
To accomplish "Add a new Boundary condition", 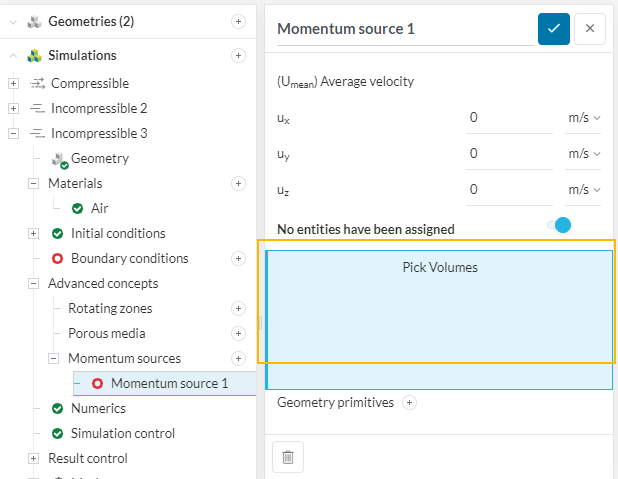I will [x=238, y=259].
